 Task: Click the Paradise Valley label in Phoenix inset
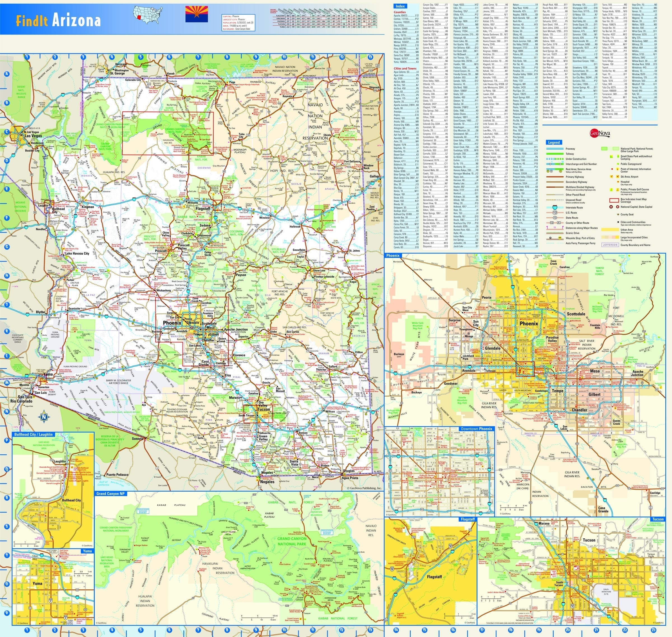tap(552, 340)
